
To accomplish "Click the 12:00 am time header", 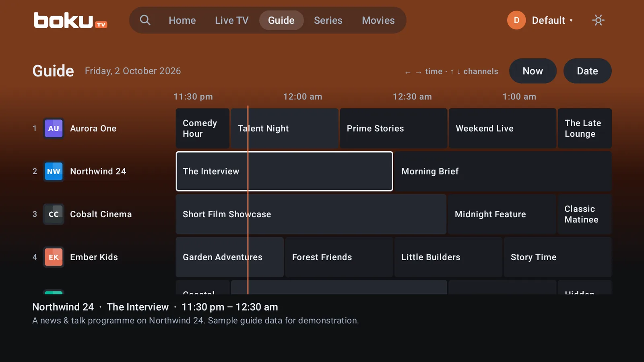I will click(x=303, y=97).
